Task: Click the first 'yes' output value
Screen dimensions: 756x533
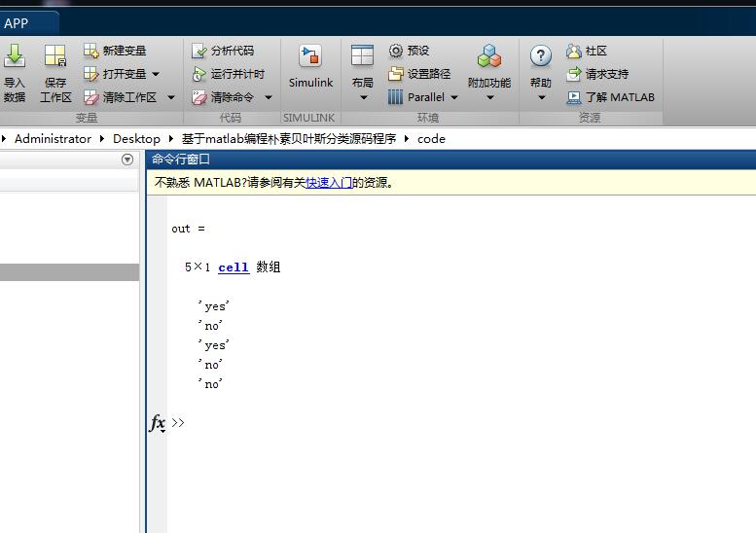Action: click(214, 306)
